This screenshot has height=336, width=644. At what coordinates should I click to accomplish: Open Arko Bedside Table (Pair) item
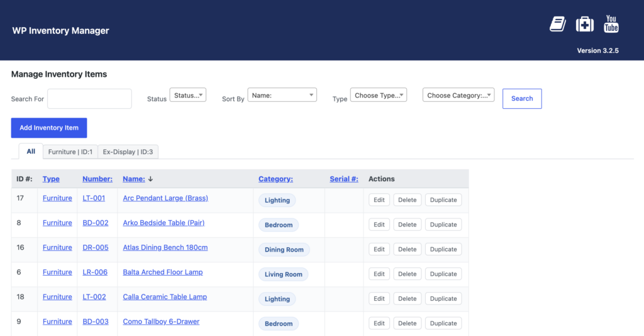click(164, 223)
